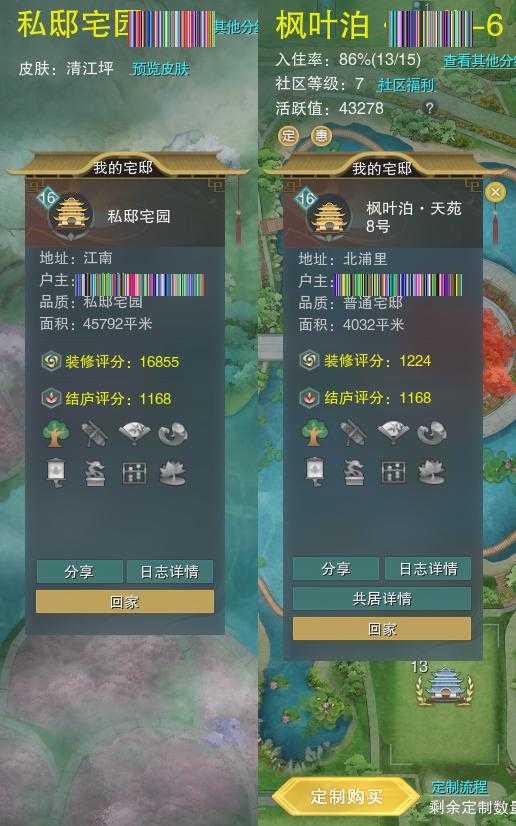Click the jade ruyi icon in 枫叶泊 panel
Screen dimensions: 516x826
click(x=432, y=432)
